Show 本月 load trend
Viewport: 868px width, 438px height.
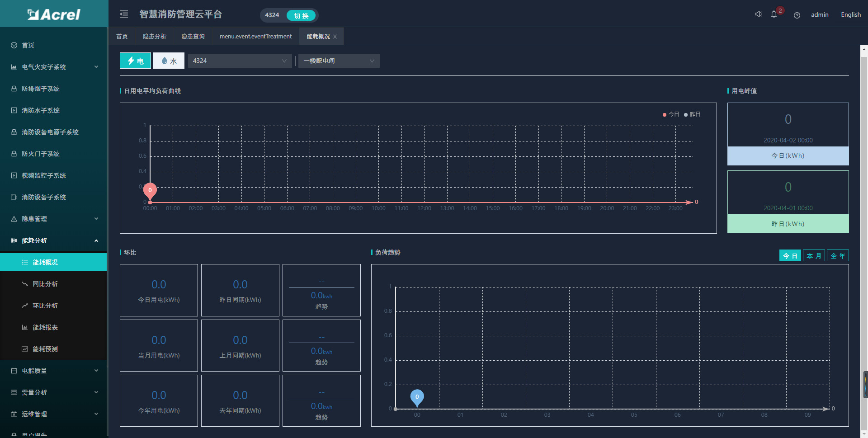[814, 256]
